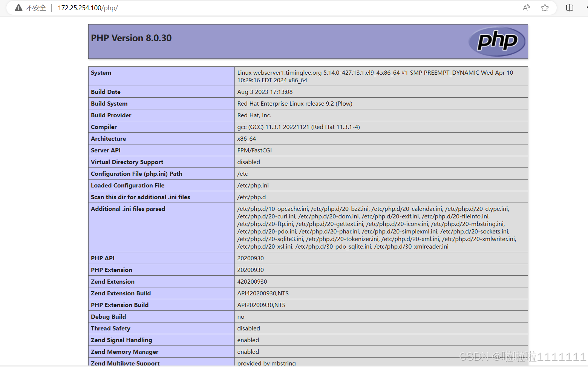The height and width of the screenshot is (367, 588).
Task: Click the not-secure warning triangle icon
Action: pos(18,8)
